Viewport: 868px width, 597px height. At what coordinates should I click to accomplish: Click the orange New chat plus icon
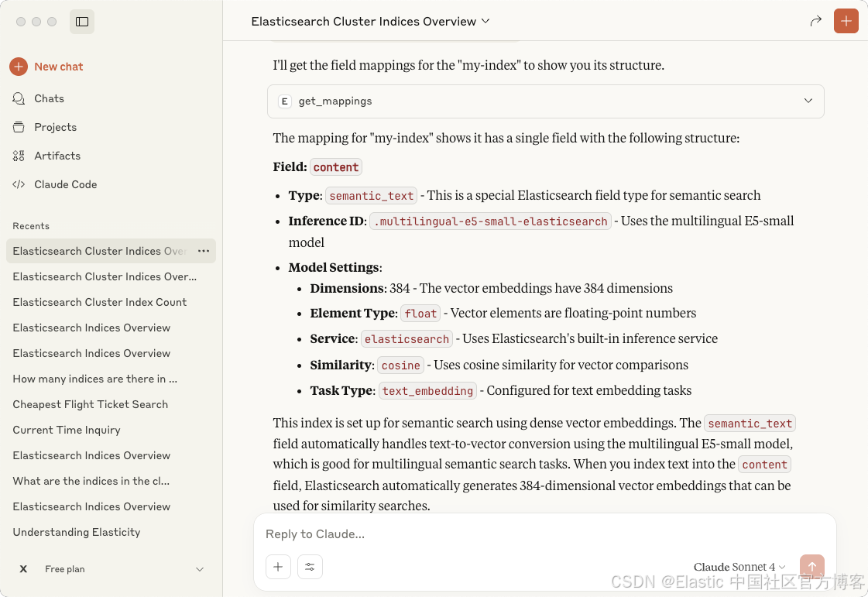click(x=19, y=67)
